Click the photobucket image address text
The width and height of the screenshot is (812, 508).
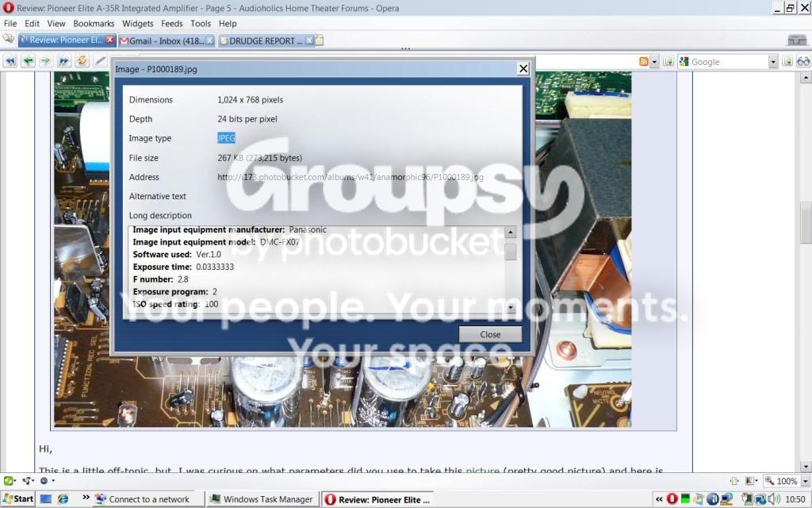(350, 177)
